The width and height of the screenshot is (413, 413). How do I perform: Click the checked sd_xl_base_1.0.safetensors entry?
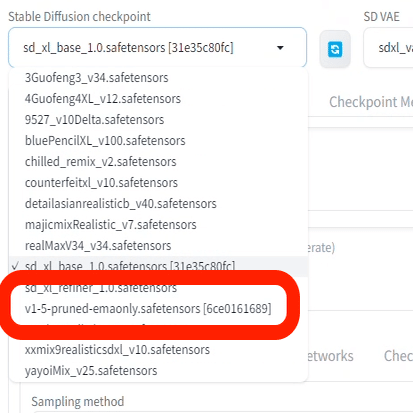[x=158, y=266]
